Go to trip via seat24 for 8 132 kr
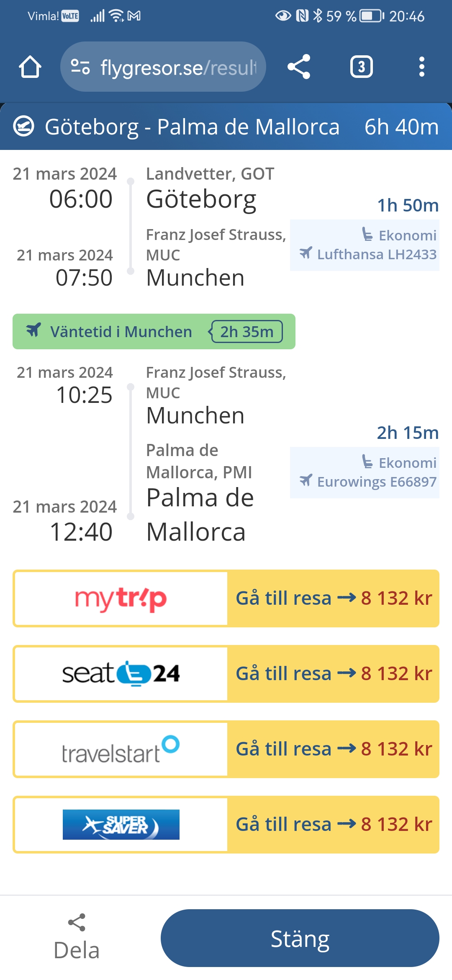The image size is (452, 980). [x=333, y=674]
